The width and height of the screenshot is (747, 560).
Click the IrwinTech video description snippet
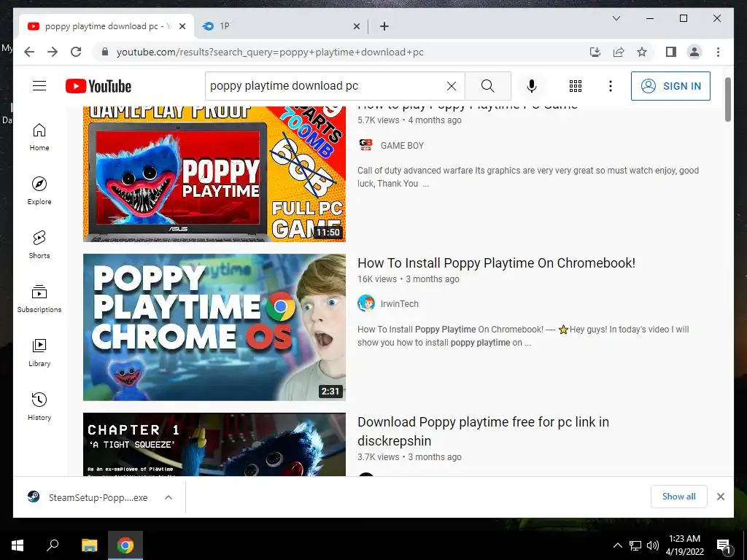click(523, 335)
